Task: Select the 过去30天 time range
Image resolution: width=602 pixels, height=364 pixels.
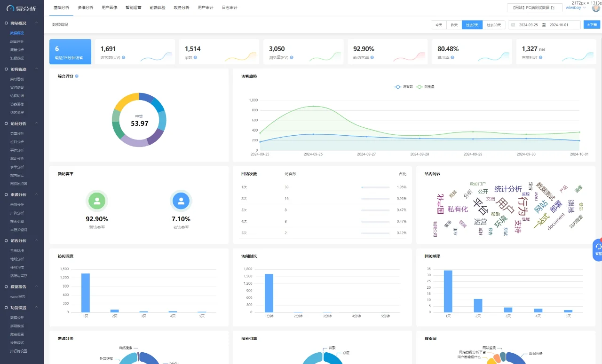Action: [494, 25]
